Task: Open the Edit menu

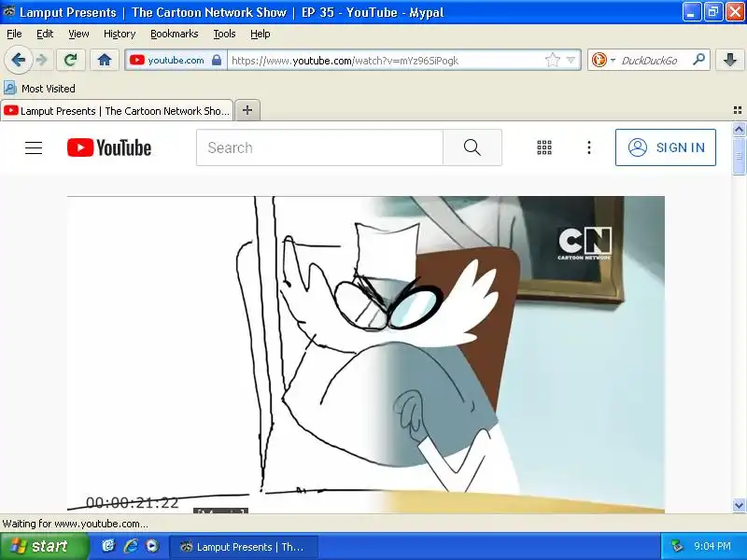Action: pyautogui.click(x=45, y=34)
